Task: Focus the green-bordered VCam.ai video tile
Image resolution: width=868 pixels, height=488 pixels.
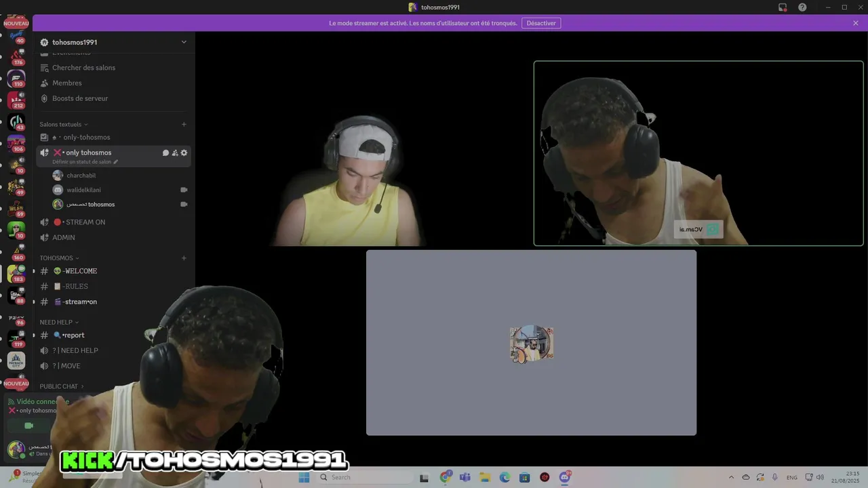Action: point(698,153)
